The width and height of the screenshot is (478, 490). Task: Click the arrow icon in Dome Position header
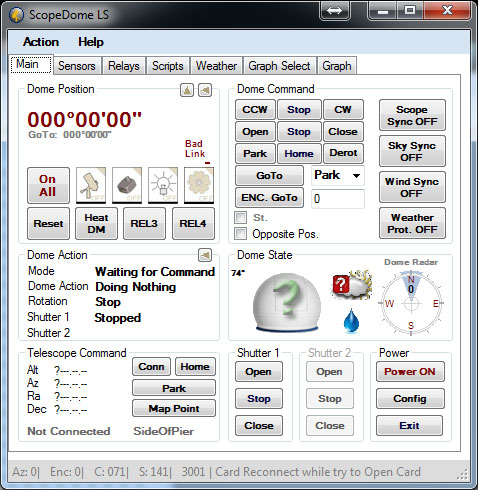coord(205,90)
